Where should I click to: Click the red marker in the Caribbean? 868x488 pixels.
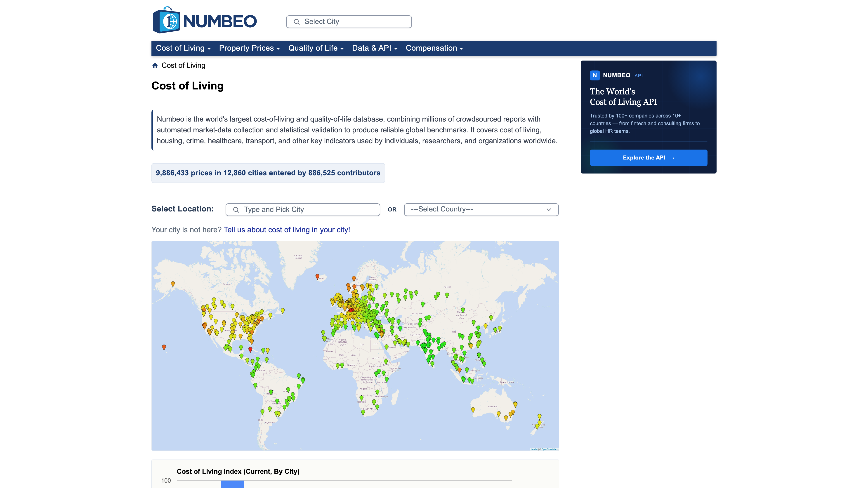click(x=250, y=350)
